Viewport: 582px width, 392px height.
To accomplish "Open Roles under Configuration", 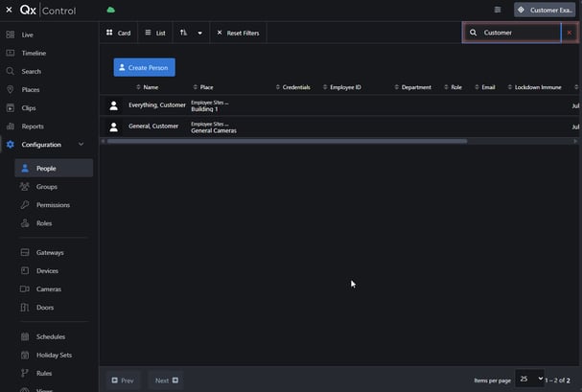I will pyautogui.click(x=44, y=223).
